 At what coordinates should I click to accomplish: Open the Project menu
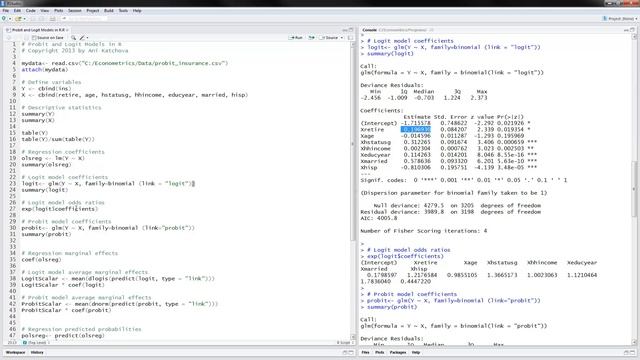click(93, 11)
